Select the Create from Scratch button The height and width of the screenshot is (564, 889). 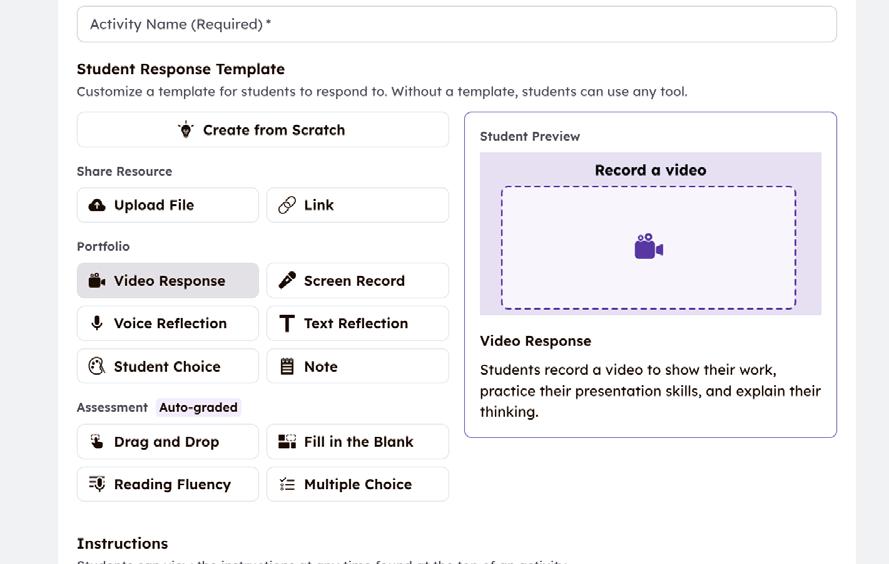pos(263,130)
